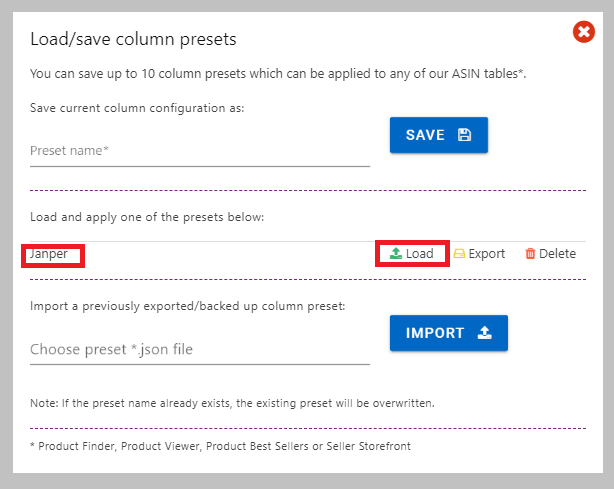This screenshot has height=489, width=614.
Task: Click the 'Import a previously exported' label
Action: [187, 305]
